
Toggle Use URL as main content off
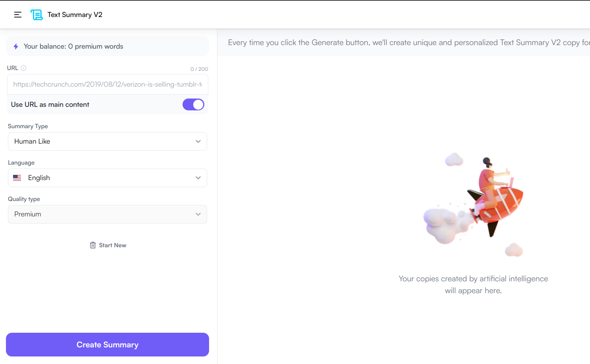click(193, 104)
